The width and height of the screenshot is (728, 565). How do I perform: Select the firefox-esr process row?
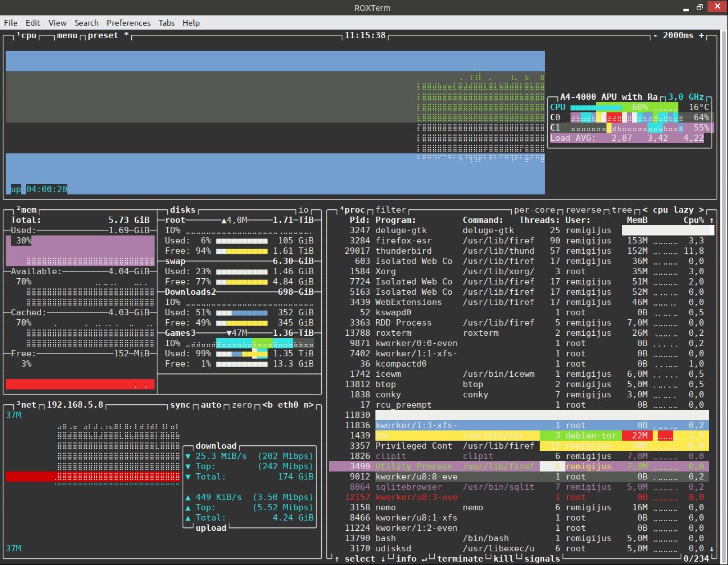519,241
